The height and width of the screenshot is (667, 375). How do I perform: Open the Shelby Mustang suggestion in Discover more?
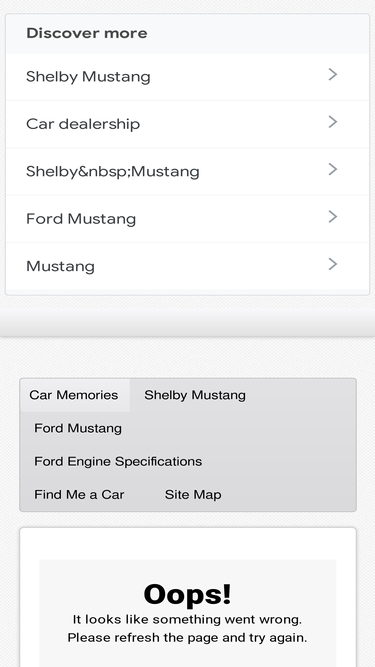[88, 77]
